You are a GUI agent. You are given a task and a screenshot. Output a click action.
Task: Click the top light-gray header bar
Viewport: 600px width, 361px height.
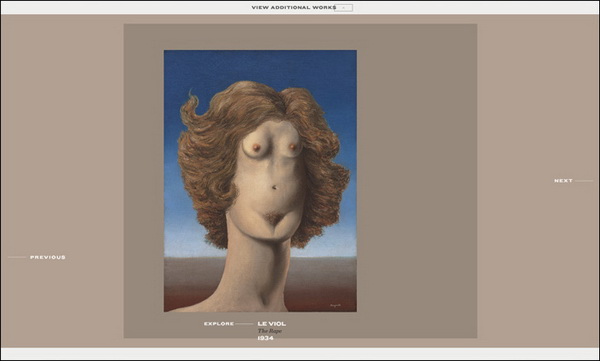(300, 8)
